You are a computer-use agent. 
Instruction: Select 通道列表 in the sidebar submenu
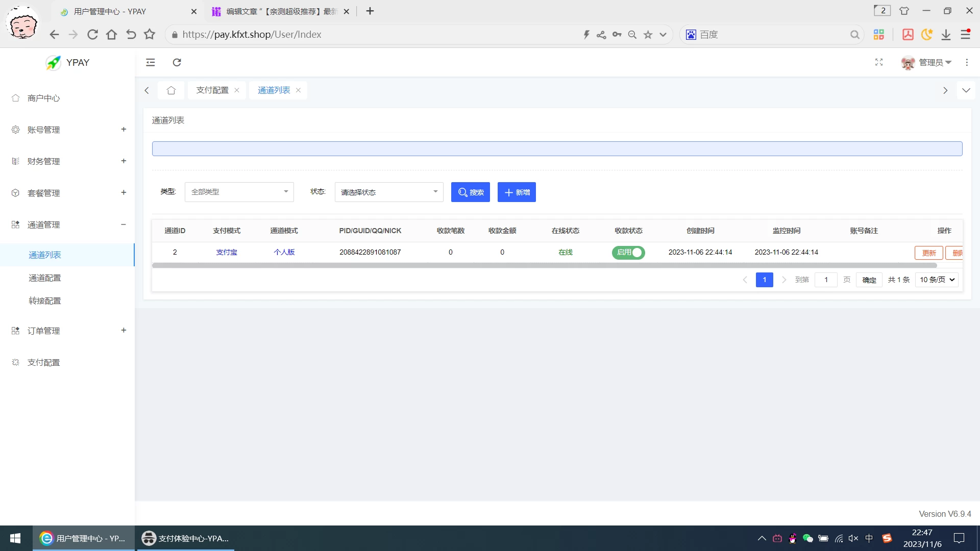(67, 255)
